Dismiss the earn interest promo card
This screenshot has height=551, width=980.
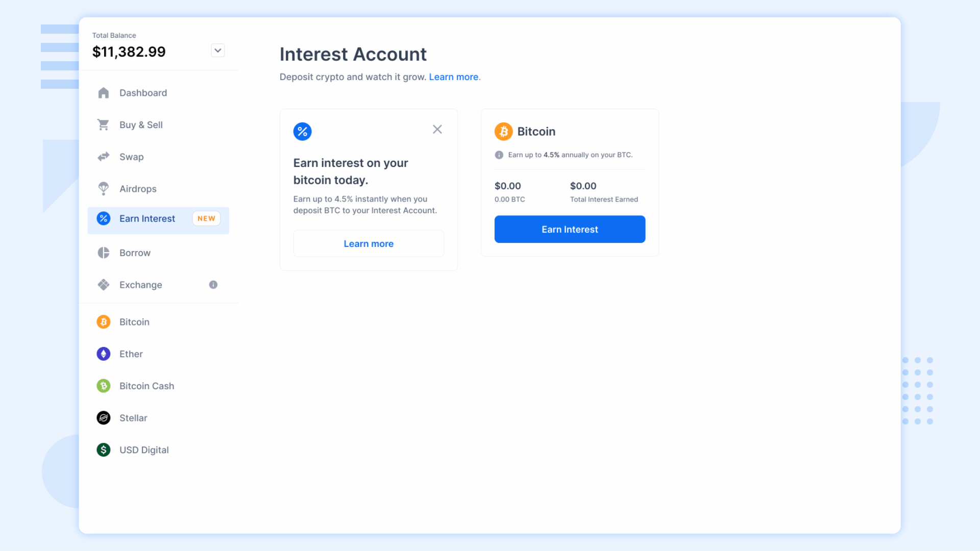(x=437, y=130)
